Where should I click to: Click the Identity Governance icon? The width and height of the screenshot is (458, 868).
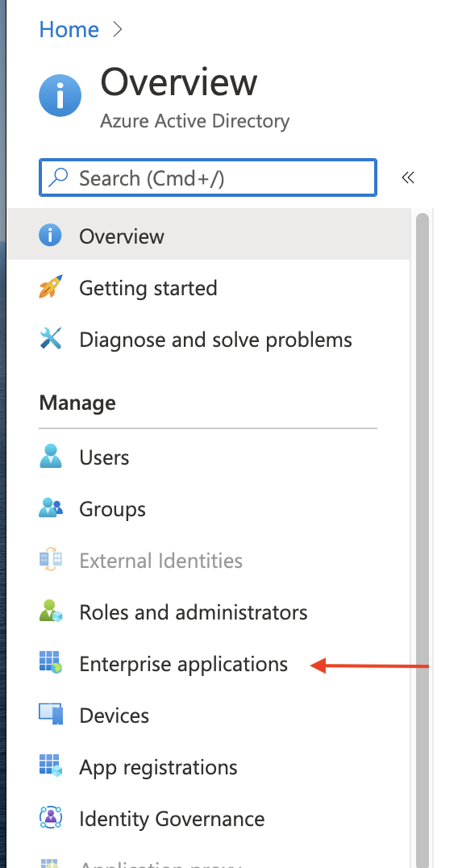pos(50,817)
